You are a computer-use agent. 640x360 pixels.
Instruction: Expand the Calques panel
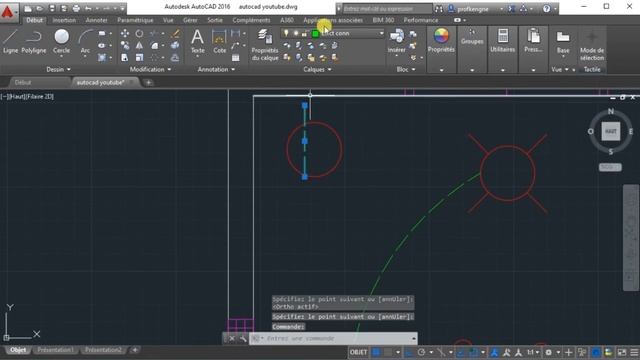[317, 69]
